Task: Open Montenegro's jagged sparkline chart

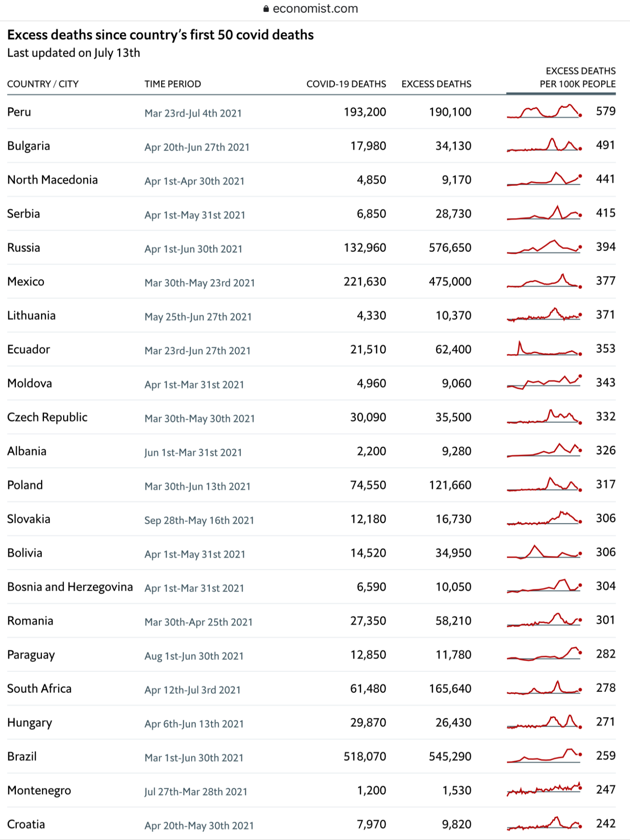Action: coord(545,789)
